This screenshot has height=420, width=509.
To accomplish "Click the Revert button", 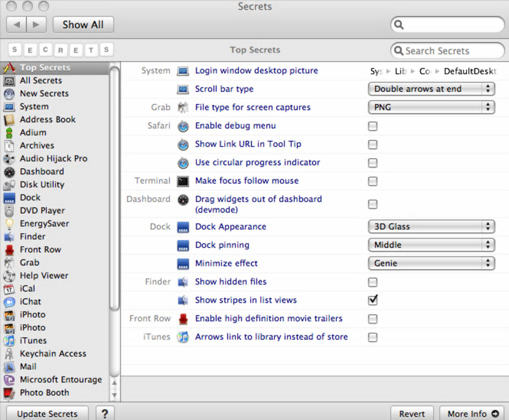I will pyautogui.click(x=412, y=414).
